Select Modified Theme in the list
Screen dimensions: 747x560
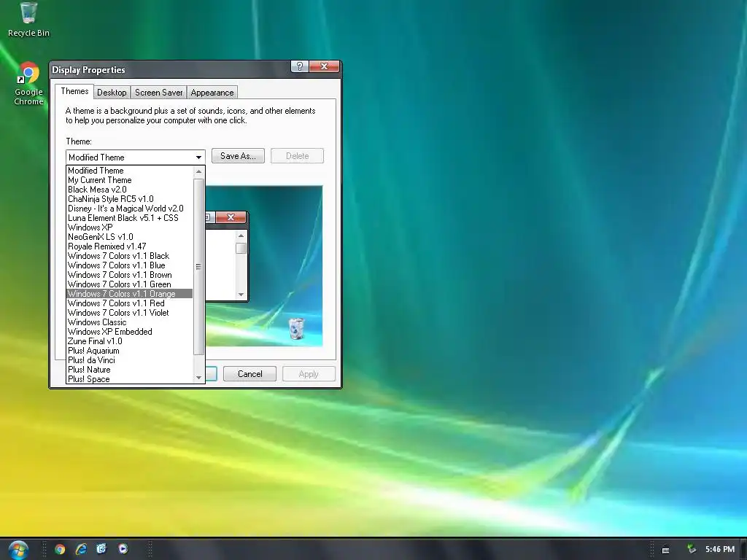pyautogui.click(x=130, y=171)
